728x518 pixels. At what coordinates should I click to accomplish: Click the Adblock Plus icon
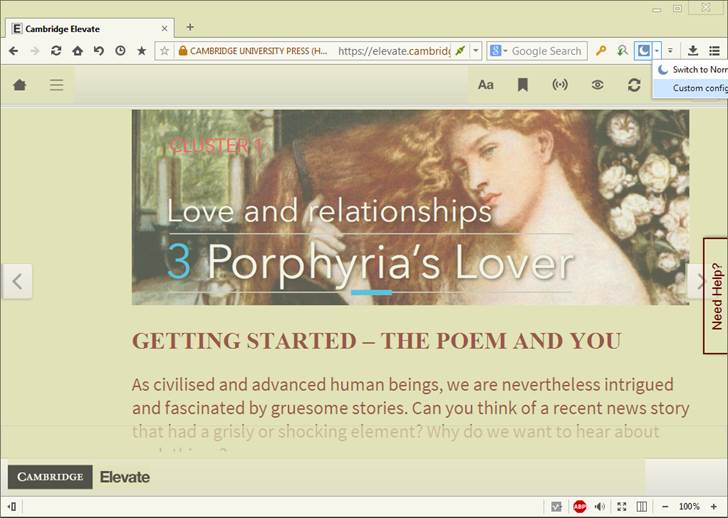[x=580, y=507]
